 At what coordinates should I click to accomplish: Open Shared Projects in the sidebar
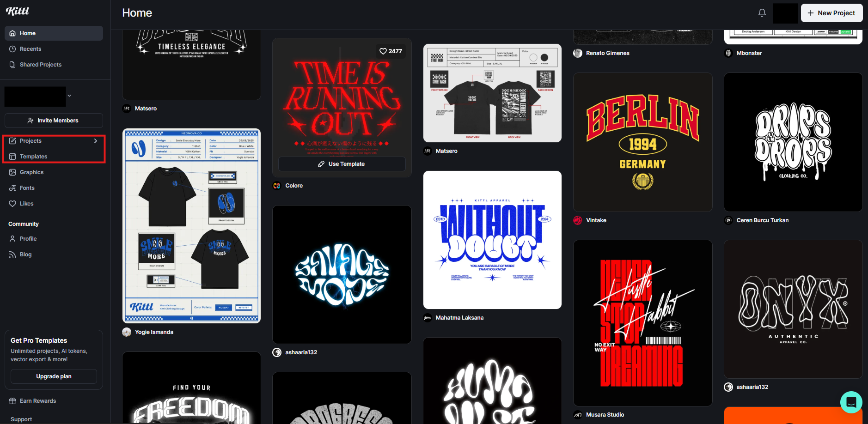[x=40, y=65]
